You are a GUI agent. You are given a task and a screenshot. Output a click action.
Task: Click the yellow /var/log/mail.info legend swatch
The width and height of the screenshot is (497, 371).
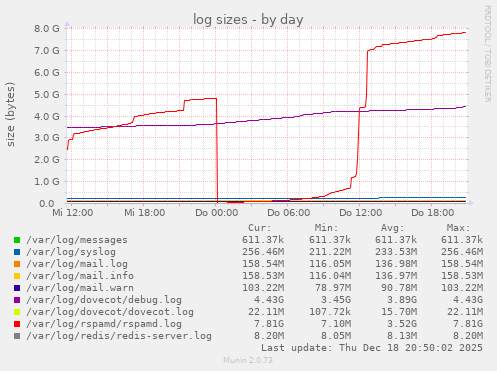pyautogui.click(x=17, y=276)
